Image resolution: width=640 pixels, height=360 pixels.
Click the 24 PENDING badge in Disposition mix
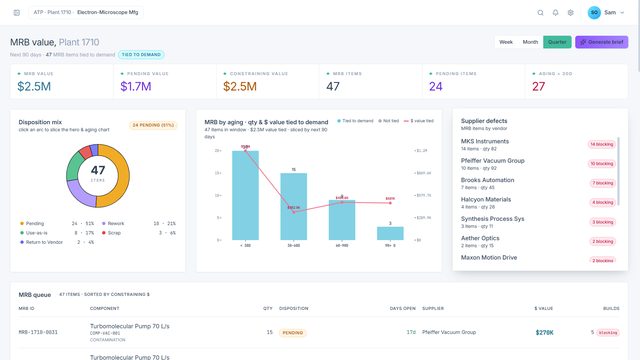tap(153, 125)
